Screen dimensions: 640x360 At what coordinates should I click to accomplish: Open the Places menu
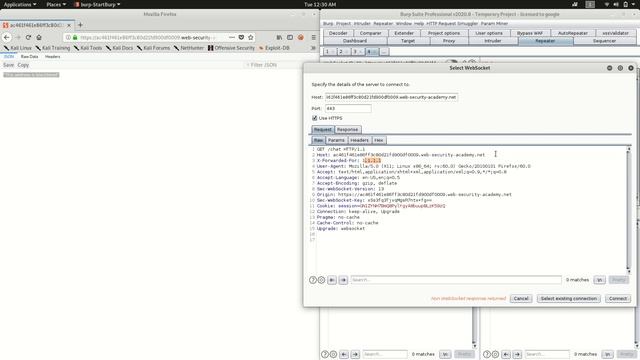pyautogui.click(x=56, y=4)
